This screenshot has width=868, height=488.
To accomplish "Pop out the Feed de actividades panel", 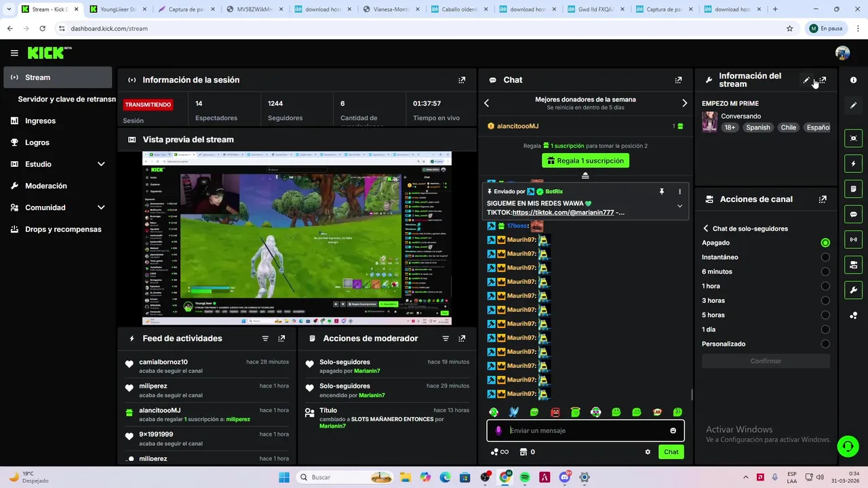I will point(281,338).
